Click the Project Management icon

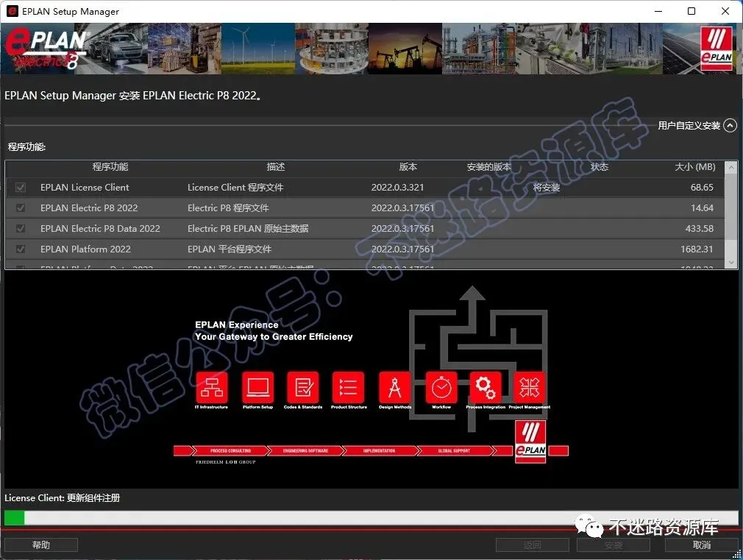(530, 387)
